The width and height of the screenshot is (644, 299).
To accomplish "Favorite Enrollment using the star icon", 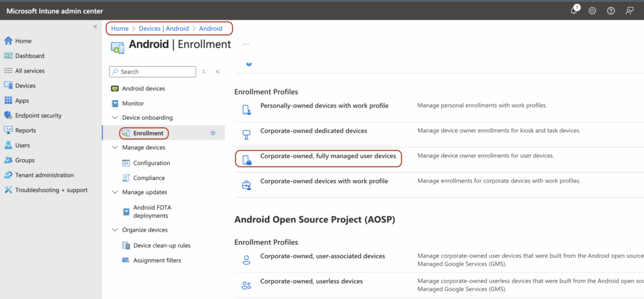I will pos(213,133).
